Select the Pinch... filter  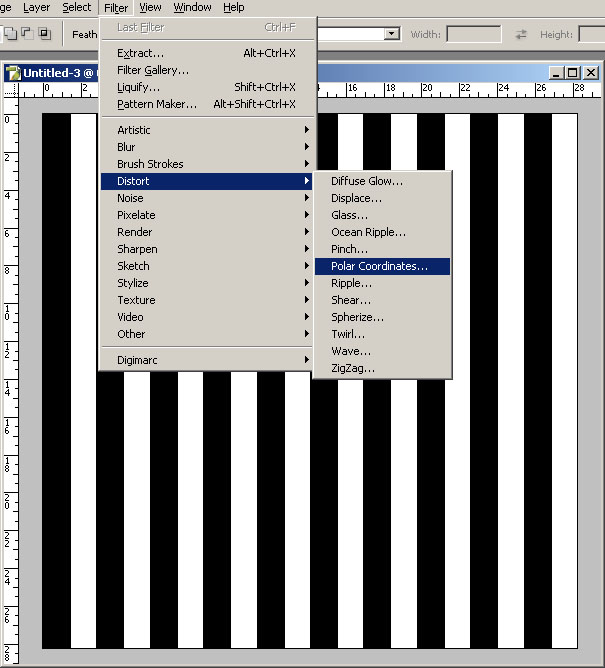382,249
